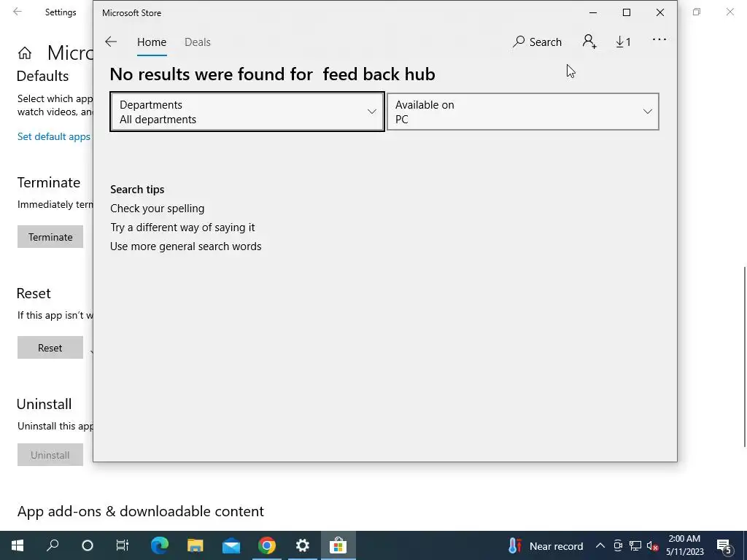747x560 pixels.
Task: Switch to the Home tab
Action: (152, 42)
